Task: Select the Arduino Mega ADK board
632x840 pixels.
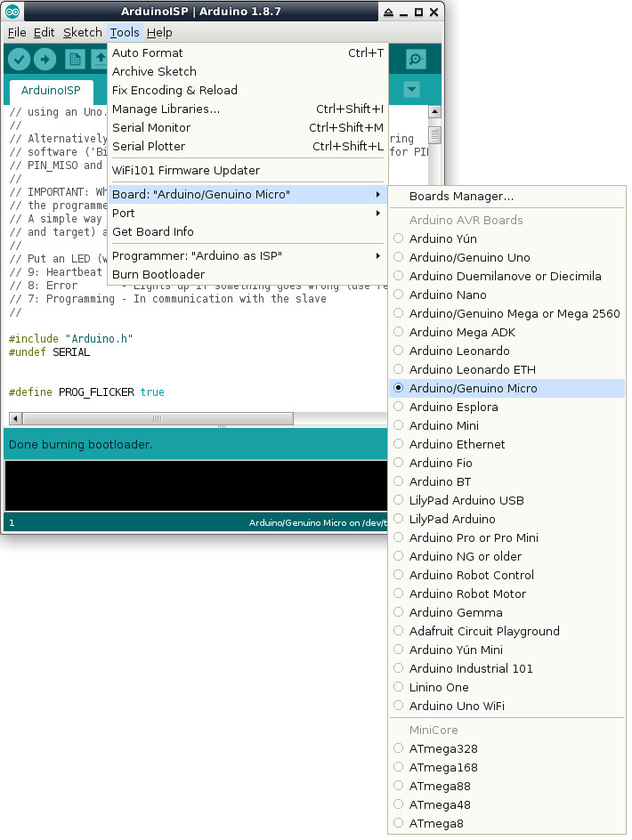Action: [x=506, y=332]
